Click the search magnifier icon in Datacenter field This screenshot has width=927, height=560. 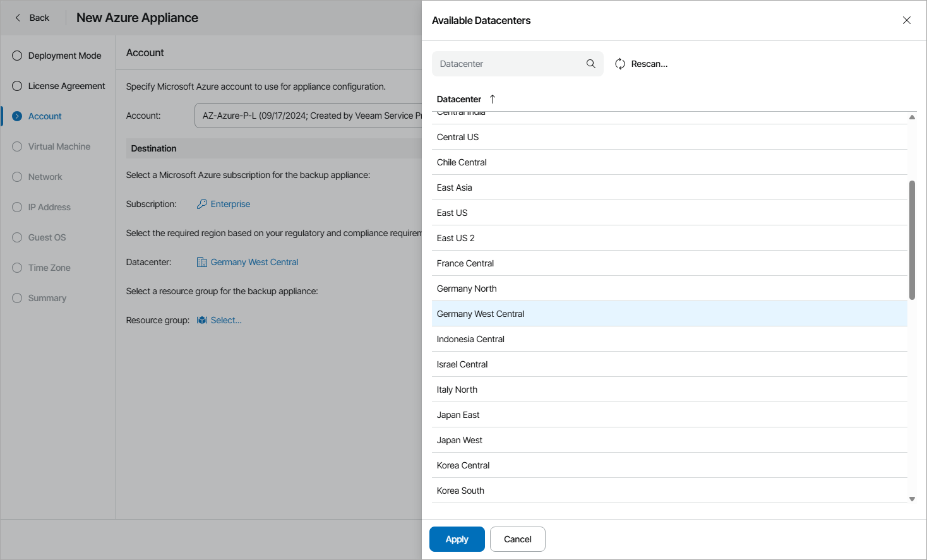[x=590, y=64]
